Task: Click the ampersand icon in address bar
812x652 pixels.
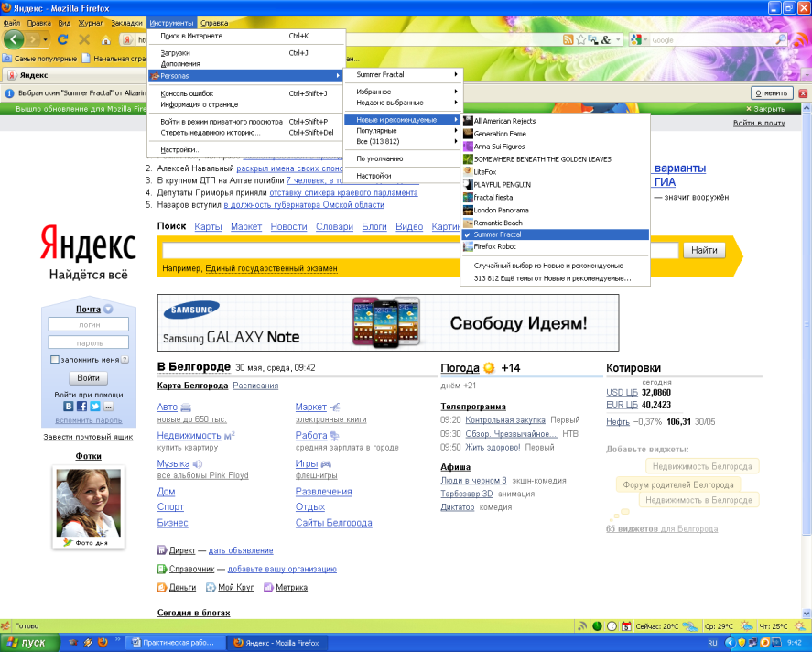Action: [606, 40]
